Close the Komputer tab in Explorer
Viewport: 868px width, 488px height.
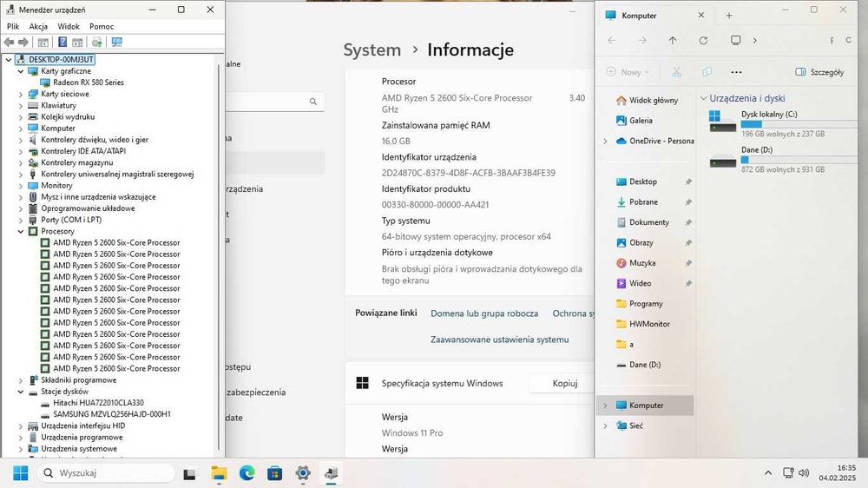pyautogui.click(x=701, y=16)
